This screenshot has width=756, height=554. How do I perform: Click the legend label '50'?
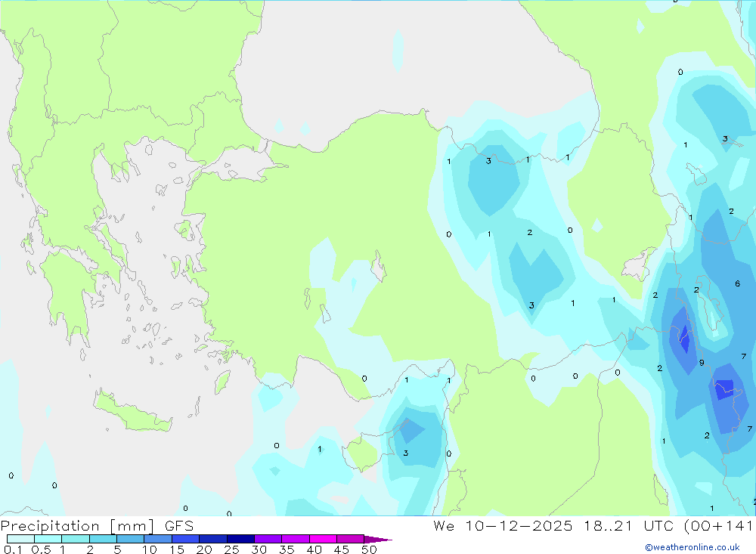(x=369, y=549)
